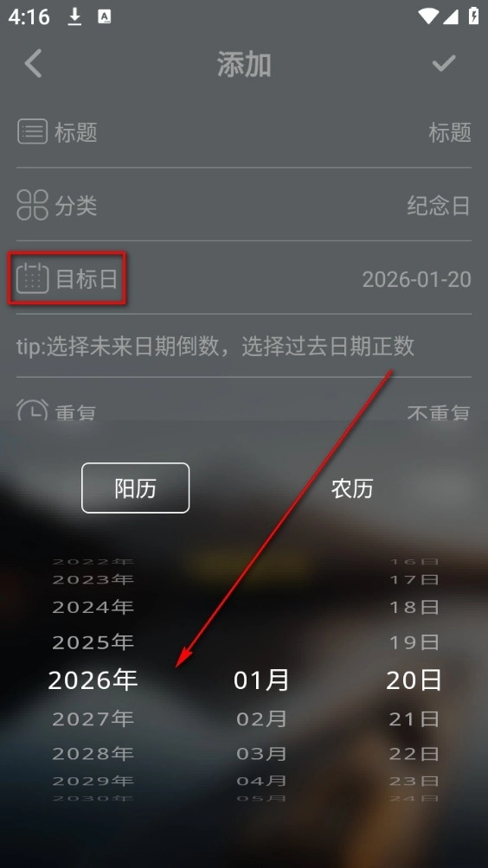Open the 纪念日 category selector
The height and width of the screenshot is (868, 488).
point(438,206)
